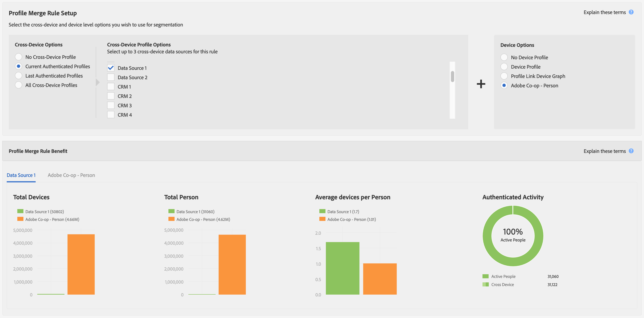This screenshot has width=644, height=318.
Task: Click top Explain these terms link
Action: coord(604,12)
